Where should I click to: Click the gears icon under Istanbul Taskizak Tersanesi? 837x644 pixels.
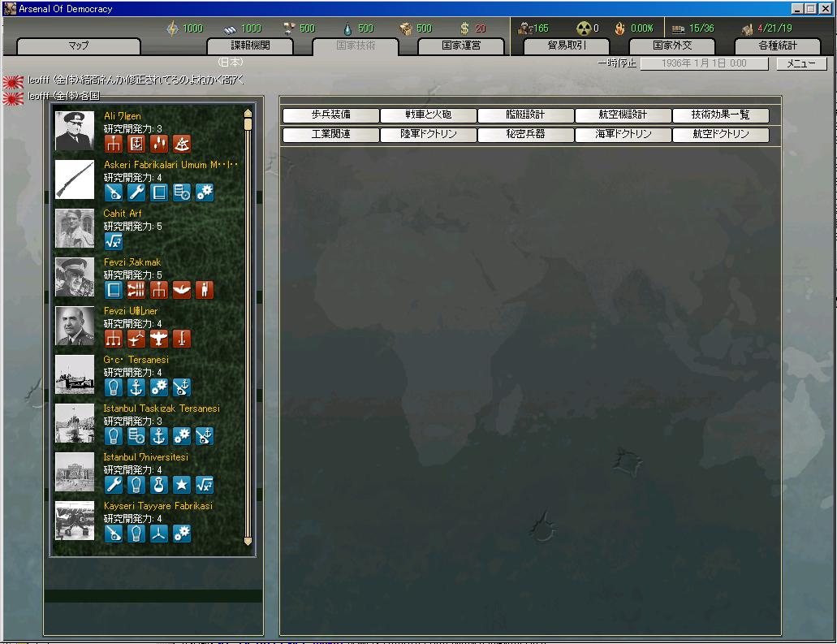click(182, 436)
